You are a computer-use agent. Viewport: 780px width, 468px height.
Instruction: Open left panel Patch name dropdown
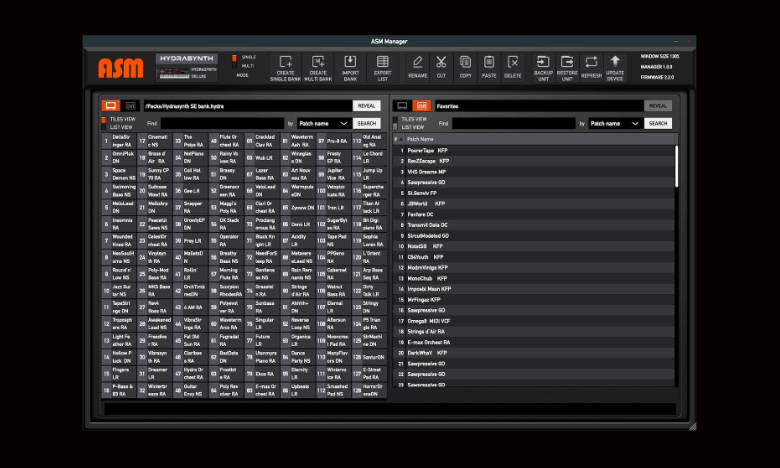pyautogui.click(x=323, y=123)
